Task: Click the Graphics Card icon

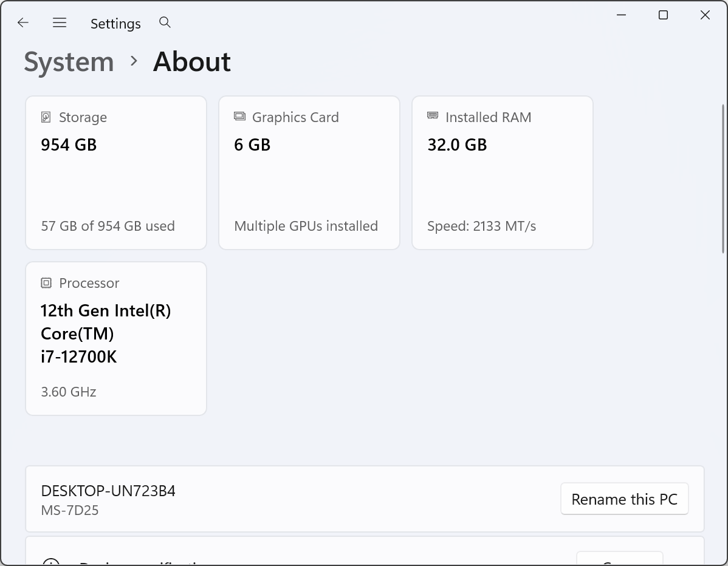Action: pos(239,117)
